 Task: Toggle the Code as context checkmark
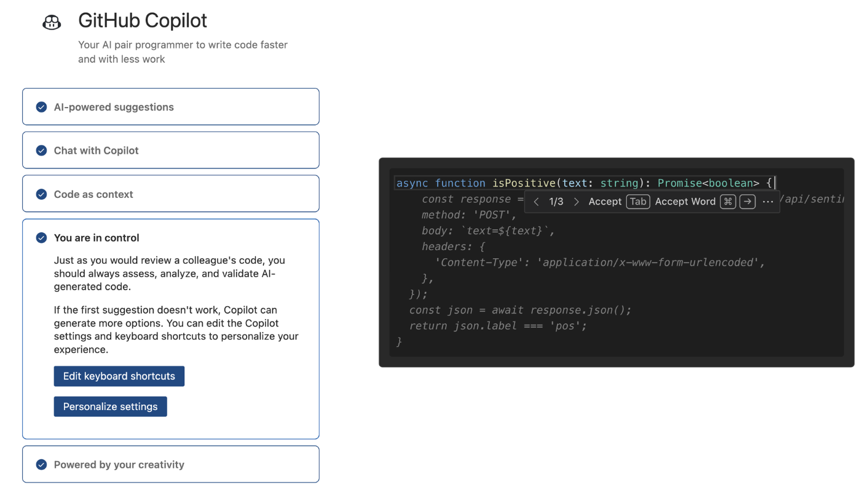pyautogui.click(x=41, y=194)
